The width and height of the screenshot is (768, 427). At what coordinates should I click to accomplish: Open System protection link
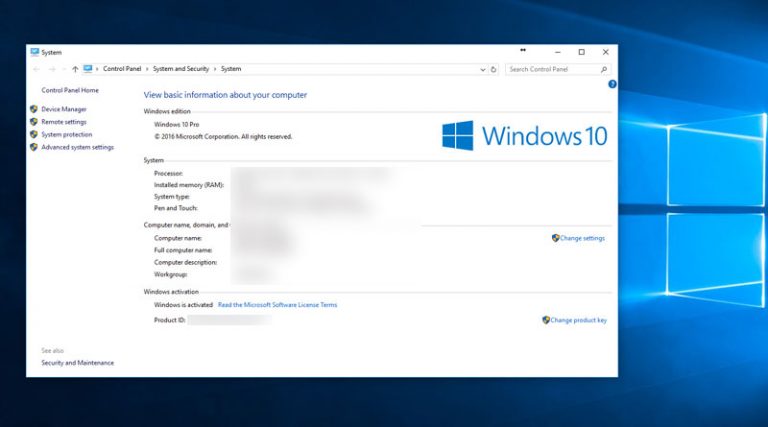(x=67, y=135)
